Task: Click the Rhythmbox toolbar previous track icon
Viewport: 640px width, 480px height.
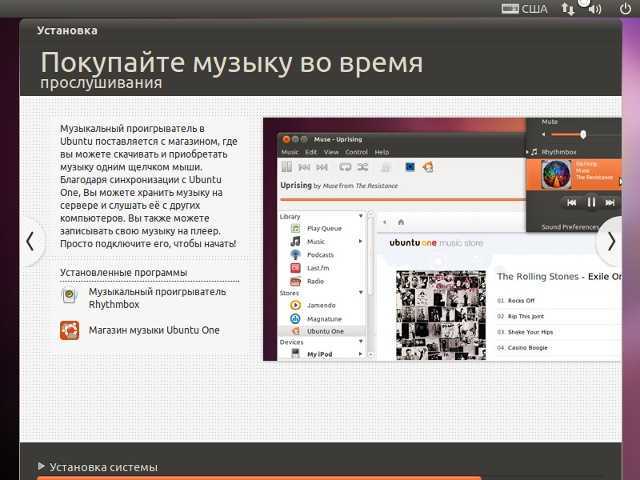Action: [x=304, y=167]
